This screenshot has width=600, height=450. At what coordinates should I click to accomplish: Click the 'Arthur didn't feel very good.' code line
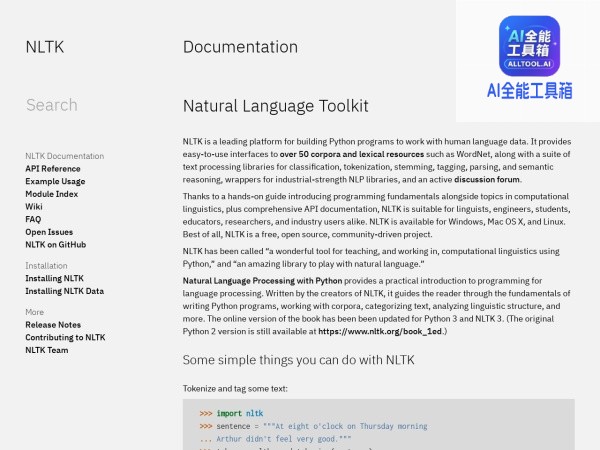275,439
